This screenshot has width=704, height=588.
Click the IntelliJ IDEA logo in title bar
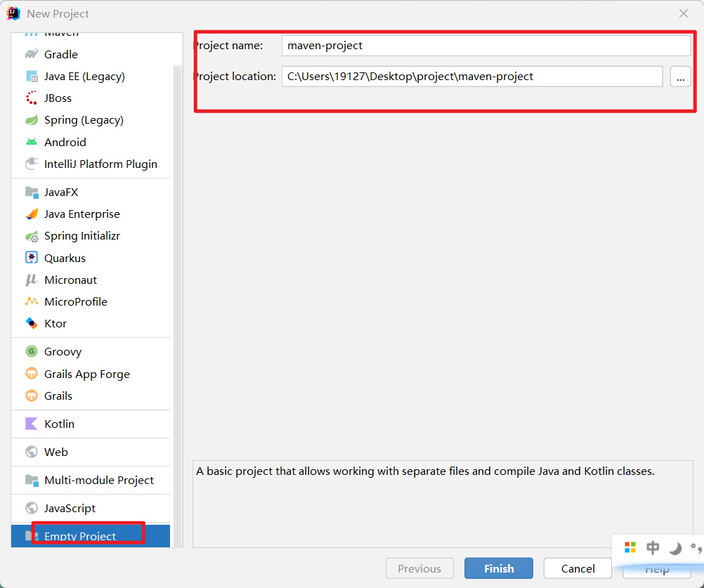pyautogui.click(x=13, y=13)
